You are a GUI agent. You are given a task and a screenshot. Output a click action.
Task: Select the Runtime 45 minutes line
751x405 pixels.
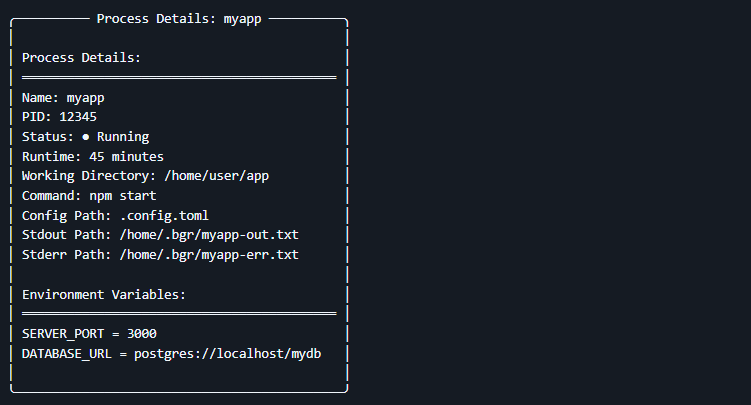point(93,157)
